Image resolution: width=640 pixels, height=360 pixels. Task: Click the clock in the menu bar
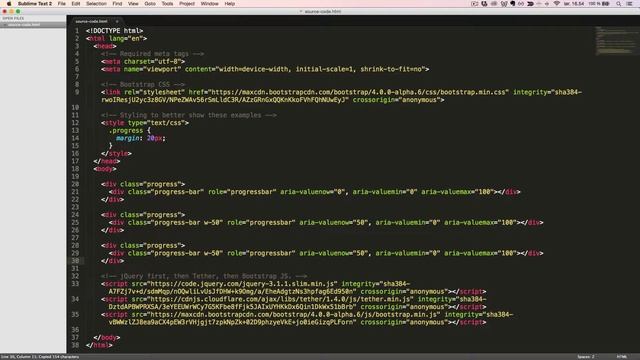(x=574, y=4)
